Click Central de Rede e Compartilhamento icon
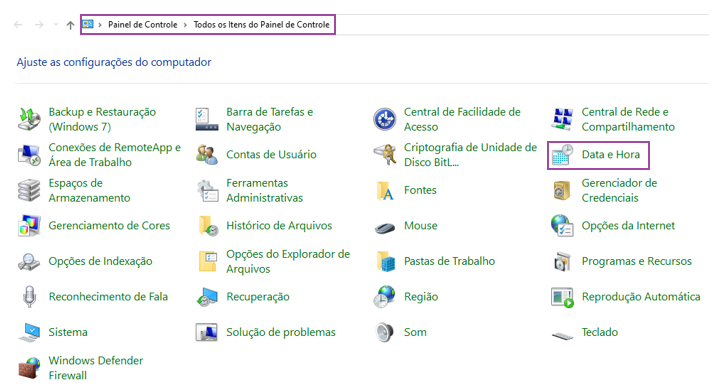 pyautogui.click(x=562, y=119)
